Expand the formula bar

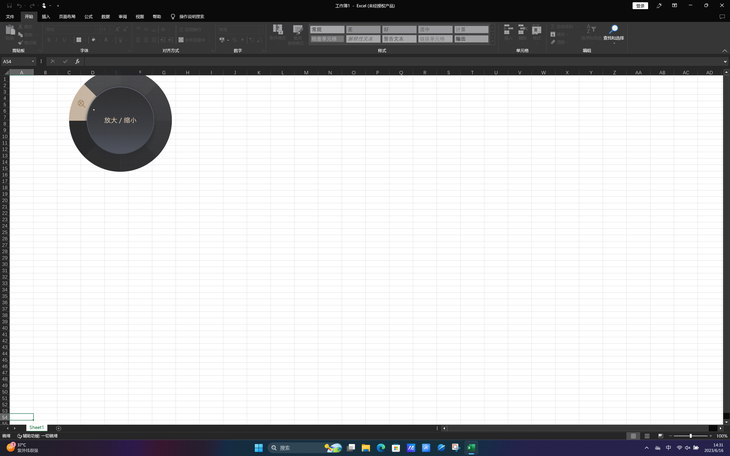725,61
